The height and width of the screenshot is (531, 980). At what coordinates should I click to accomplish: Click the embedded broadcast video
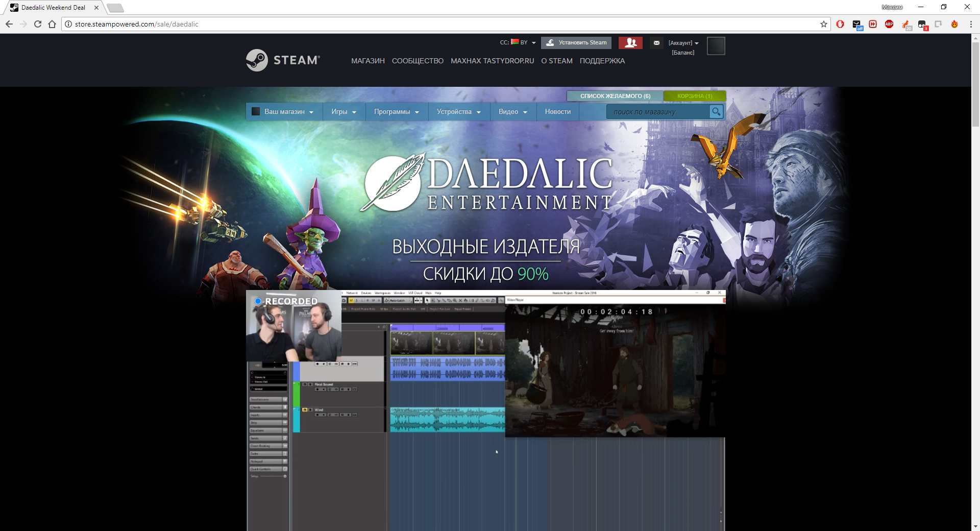tap(485, 411)
